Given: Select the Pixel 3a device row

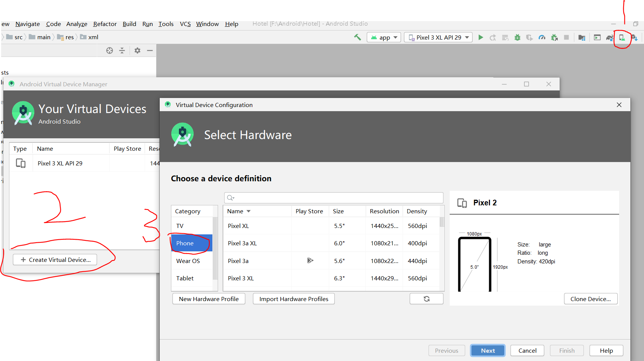Looking at the screenshot, I should pos(331,261).
